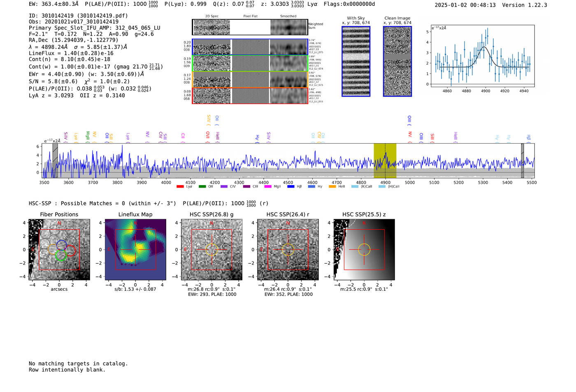Click the 'LineFlux = 1.40(±0.28)e-16' line
The image size is (576, 392).
(x=71, y=53)
